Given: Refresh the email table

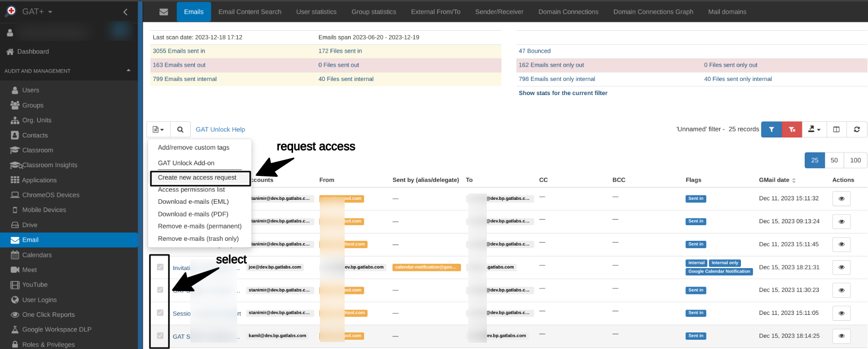Looking at the screenshot, I should [857, 129].
